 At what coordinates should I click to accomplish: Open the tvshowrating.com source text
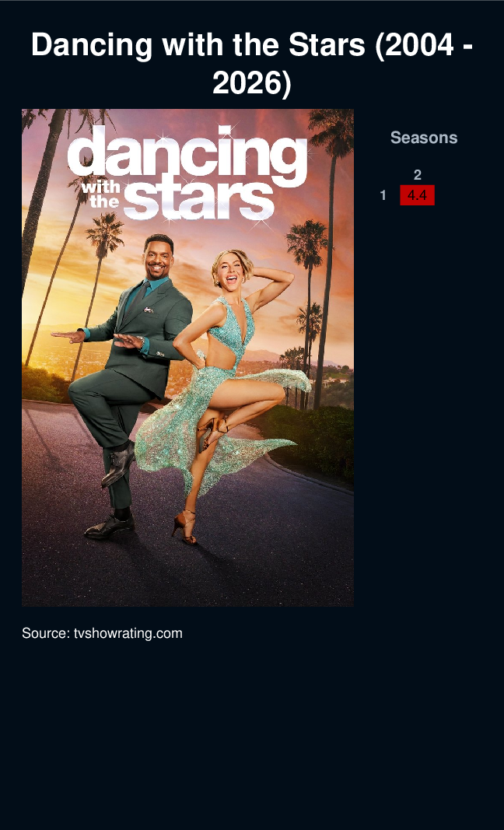click(x=102, y=633)
